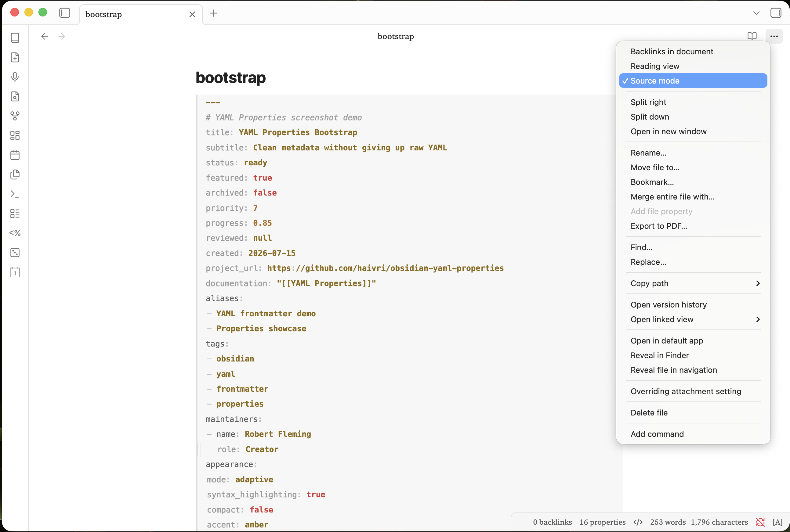This screenshot has width=790, height=532.
Task: Switch to reading view book icon
Action: 752,36
